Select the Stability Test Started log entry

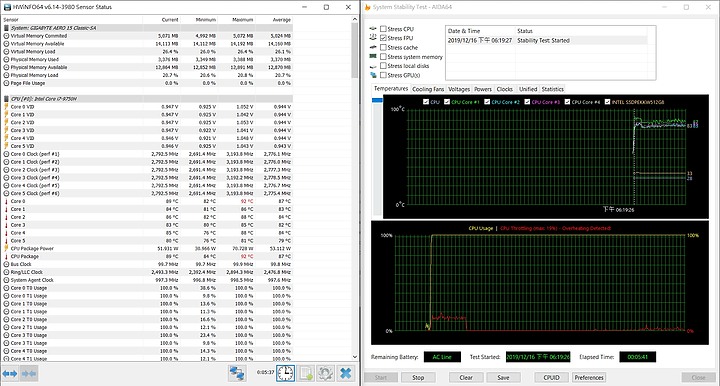546,40
